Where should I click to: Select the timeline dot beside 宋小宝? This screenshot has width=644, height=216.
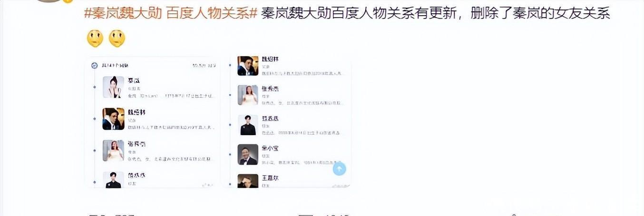tap(230, 155)
